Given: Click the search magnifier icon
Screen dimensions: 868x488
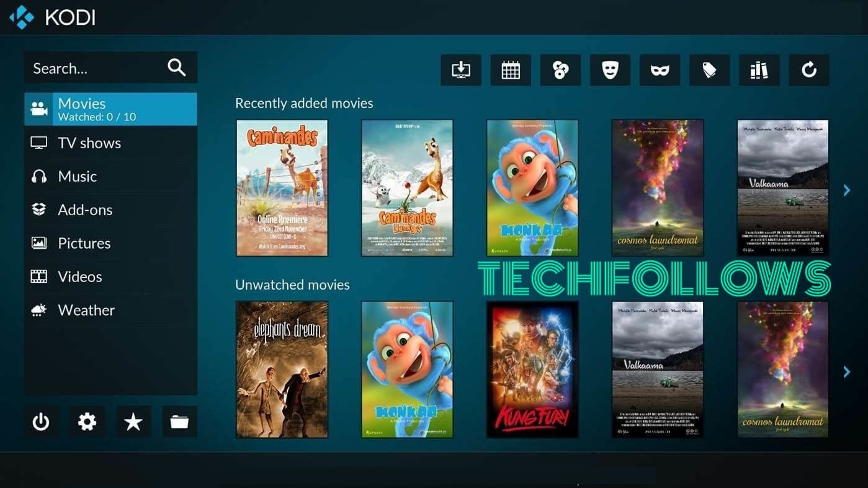Looking at the screenshot, I should click(x=177, y=68).
